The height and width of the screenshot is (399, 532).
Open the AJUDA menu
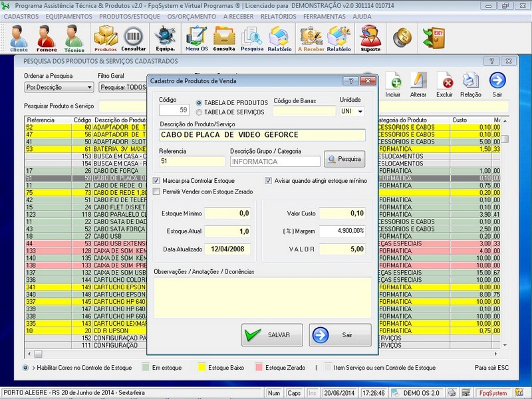pos(362,16)
